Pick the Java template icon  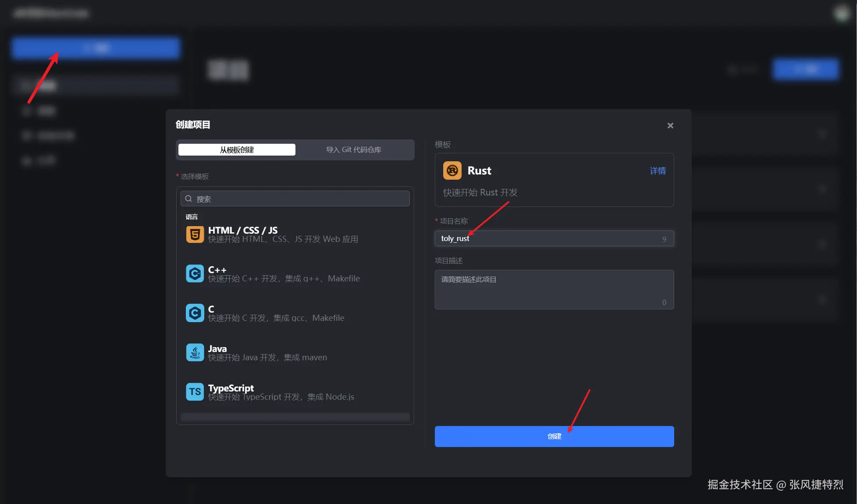pos(195,353)
